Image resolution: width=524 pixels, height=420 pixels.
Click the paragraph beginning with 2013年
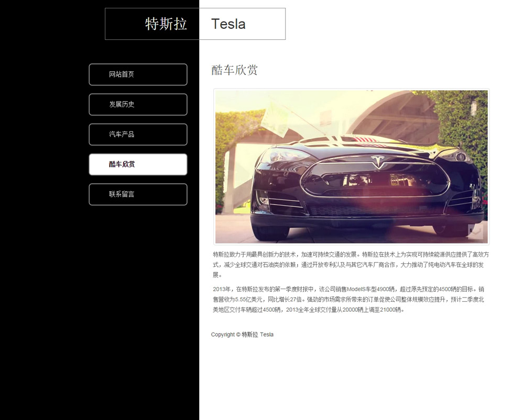point(348,300)
